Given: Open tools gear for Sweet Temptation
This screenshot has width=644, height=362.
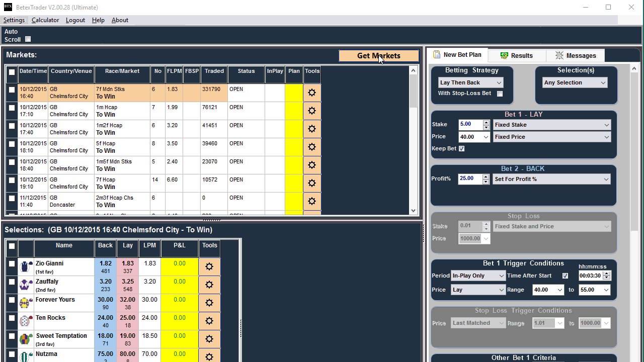Looking at the screenshot, I should point(209,339).
